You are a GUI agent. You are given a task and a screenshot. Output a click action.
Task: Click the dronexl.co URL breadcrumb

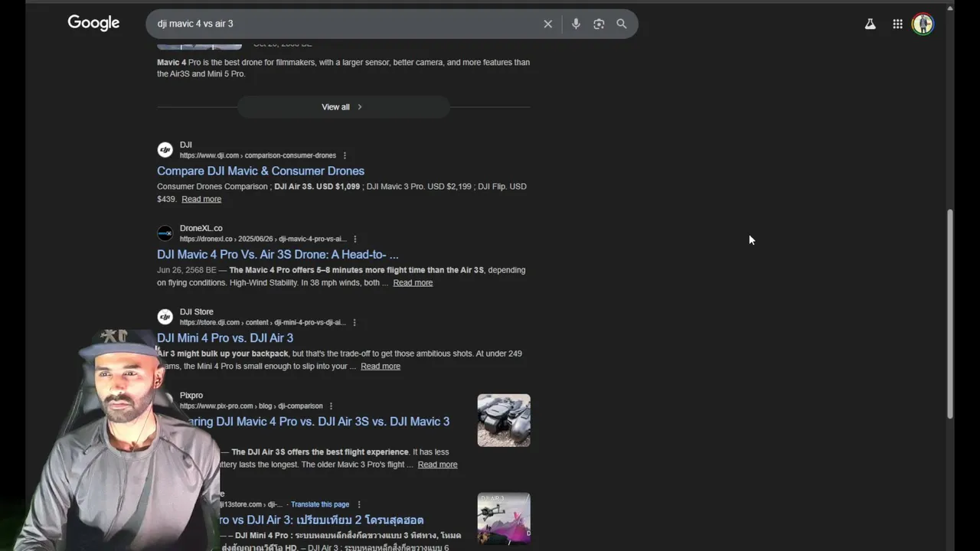point(263,239)
